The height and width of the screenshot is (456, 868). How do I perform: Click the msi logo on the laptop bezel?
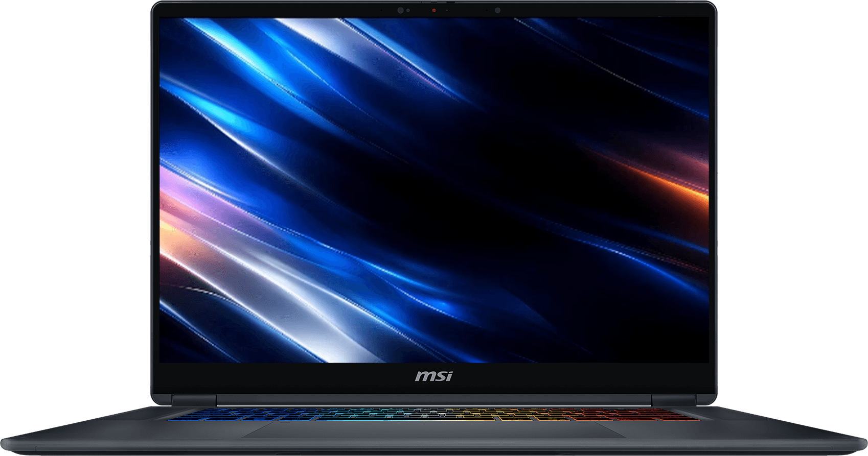[433, 376]
